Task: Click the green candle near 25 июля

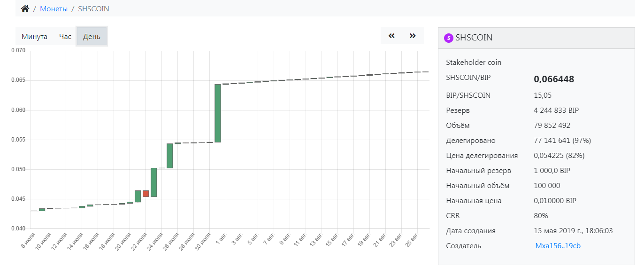Action: tap(170, 156)
